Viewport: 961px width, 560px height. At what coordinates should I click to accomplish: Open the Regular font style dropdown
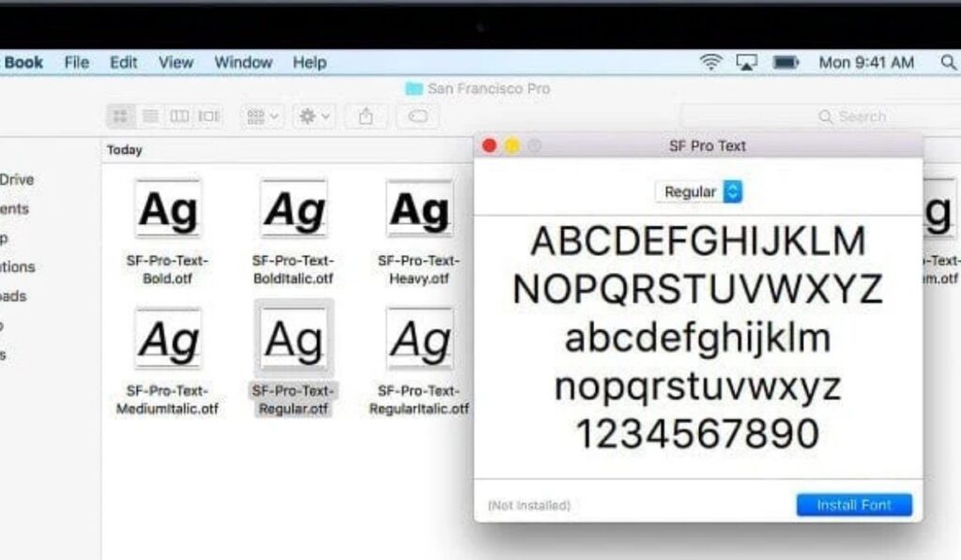coord(698,191)
